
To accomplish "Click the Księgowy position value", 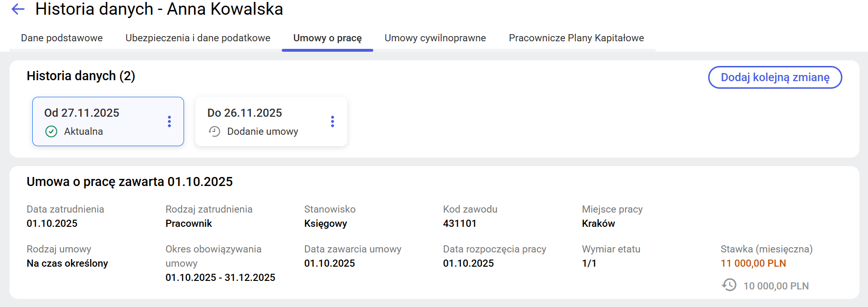I will (x=325, y=223).
